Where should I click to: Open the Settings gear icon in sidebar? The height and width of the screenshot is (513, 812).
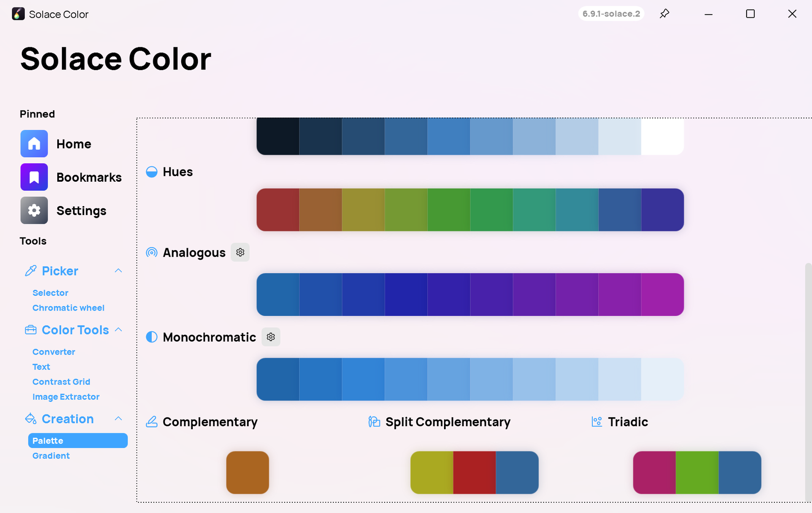pos(34,211)
